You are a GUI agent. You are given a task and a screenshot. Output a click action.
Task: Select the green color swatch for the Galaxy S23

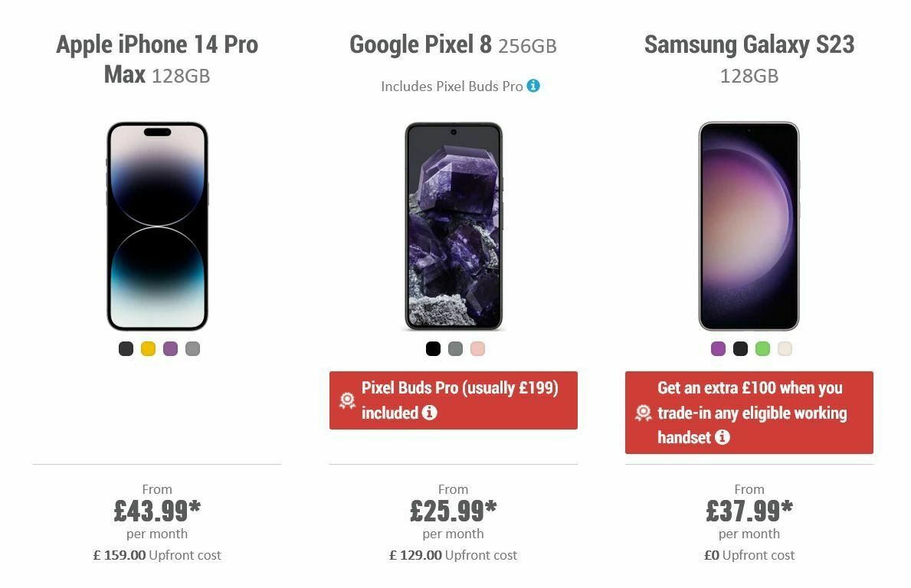tap(763, 348)
